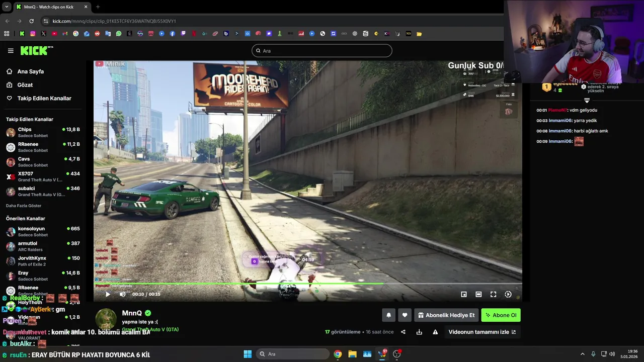Open the subalci channel in sidebar
644x362 pixels.
43,192
